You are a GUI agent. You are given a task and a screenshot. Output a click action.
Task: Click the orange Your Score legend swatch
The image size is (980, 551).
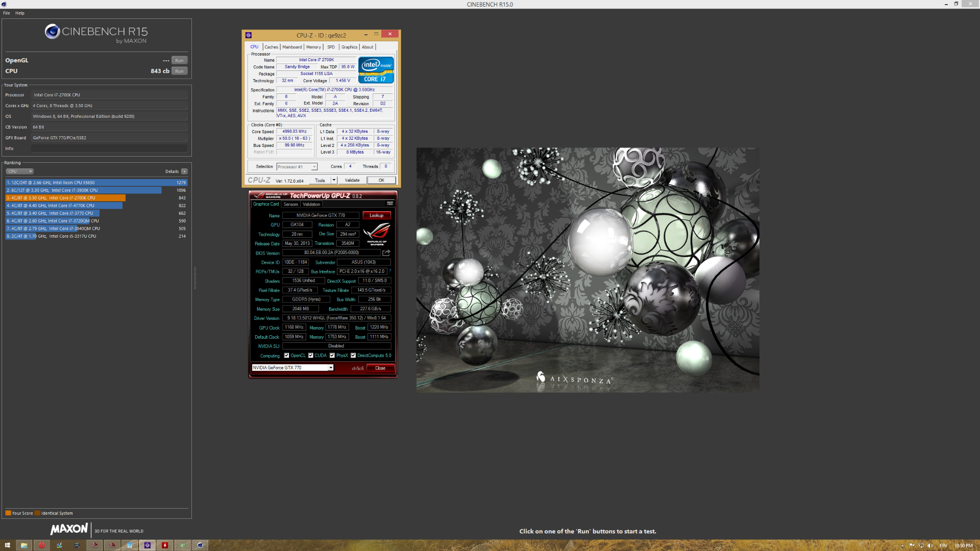point(8,513)
